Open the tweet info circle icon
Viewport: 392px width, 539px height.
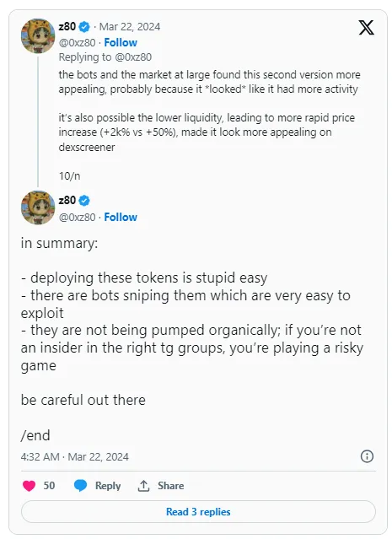pyautogui.click(x=367, y=456)
